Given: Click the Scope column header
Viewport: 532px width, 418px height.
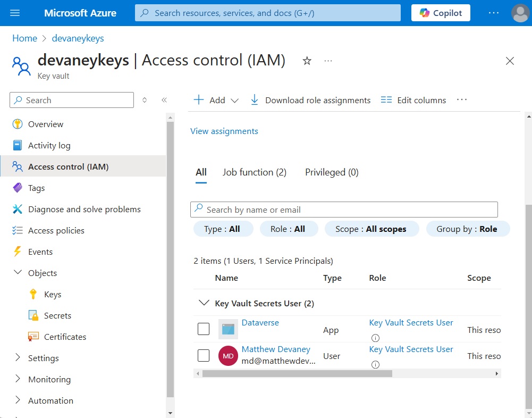Looking at the screenshot, I should click(479, 278).
